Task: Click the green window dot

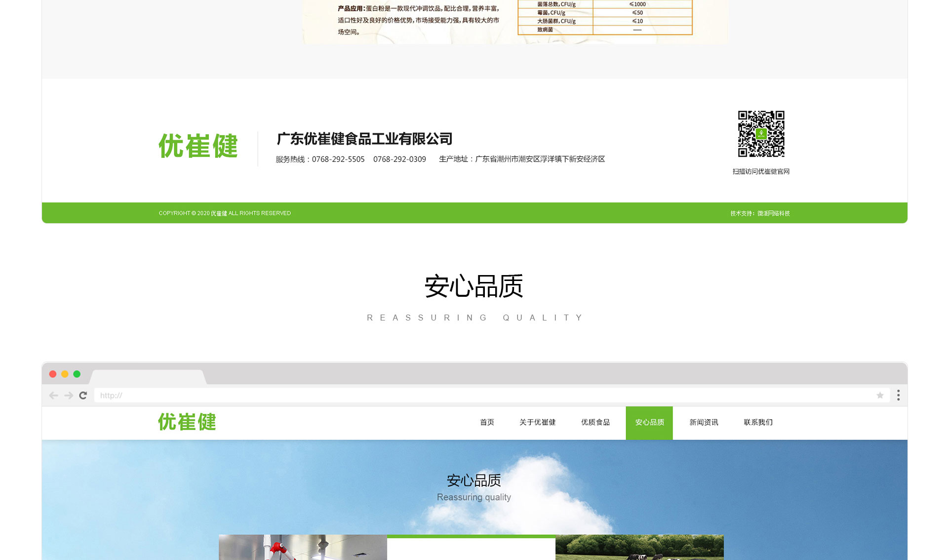Action: click(x=77, y=374)
